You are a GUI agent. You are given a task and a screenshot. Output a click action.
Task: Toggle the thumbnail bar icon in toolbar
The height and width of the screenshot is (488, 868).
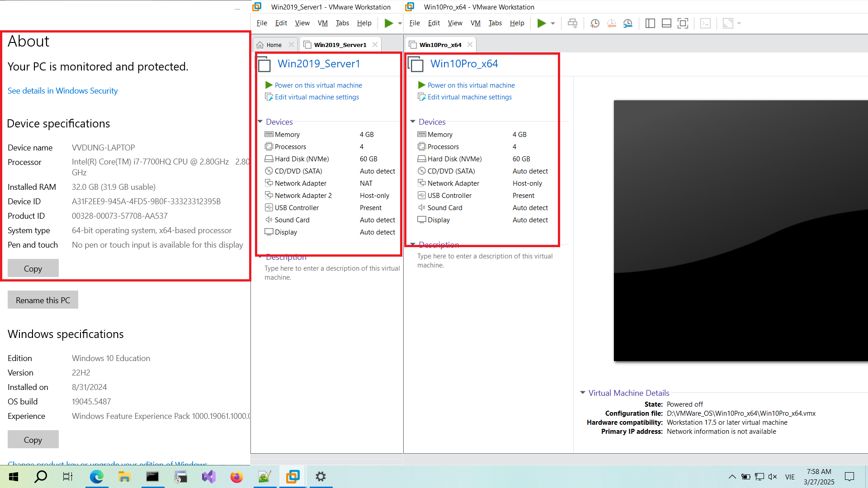(x=666, y=23)
